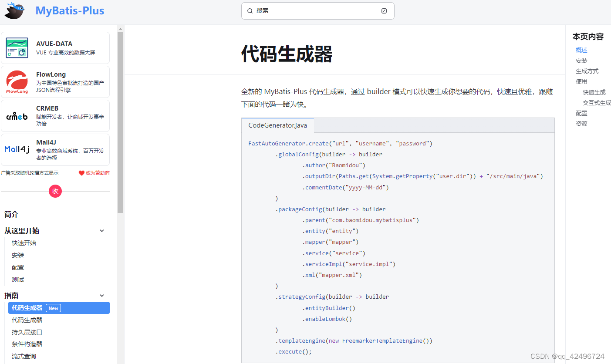The image size is (611, 364).
Task: Select the highlighted 代码生成器 sidebar entry
Action: pyautogui.click(x=28, y=308)
